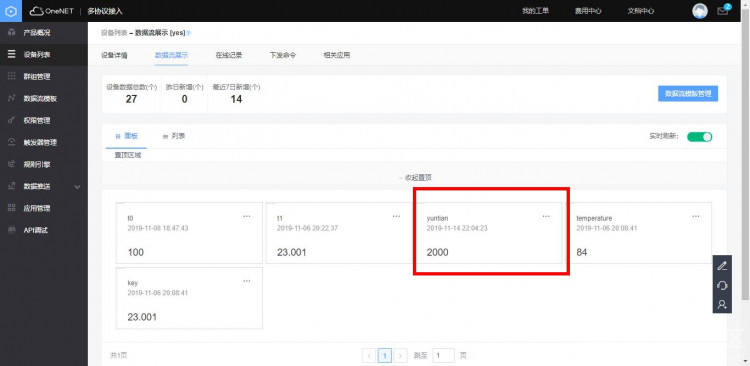Click the value 100 on first card

135,252
